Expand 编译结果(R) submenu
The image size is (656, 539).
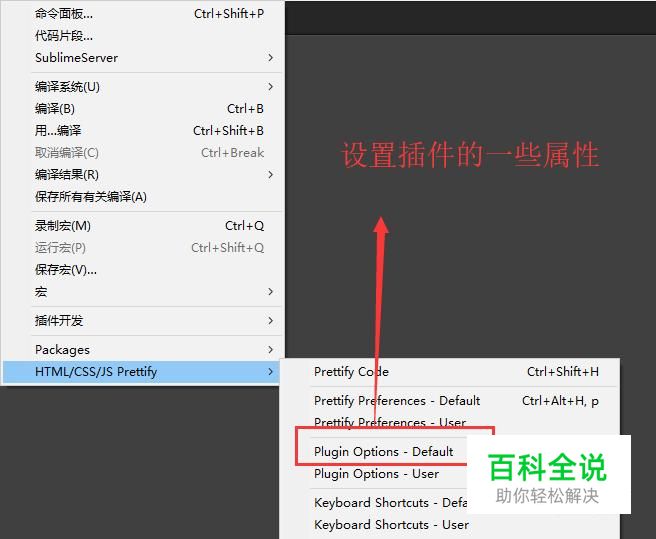click(x=142, y=175)
